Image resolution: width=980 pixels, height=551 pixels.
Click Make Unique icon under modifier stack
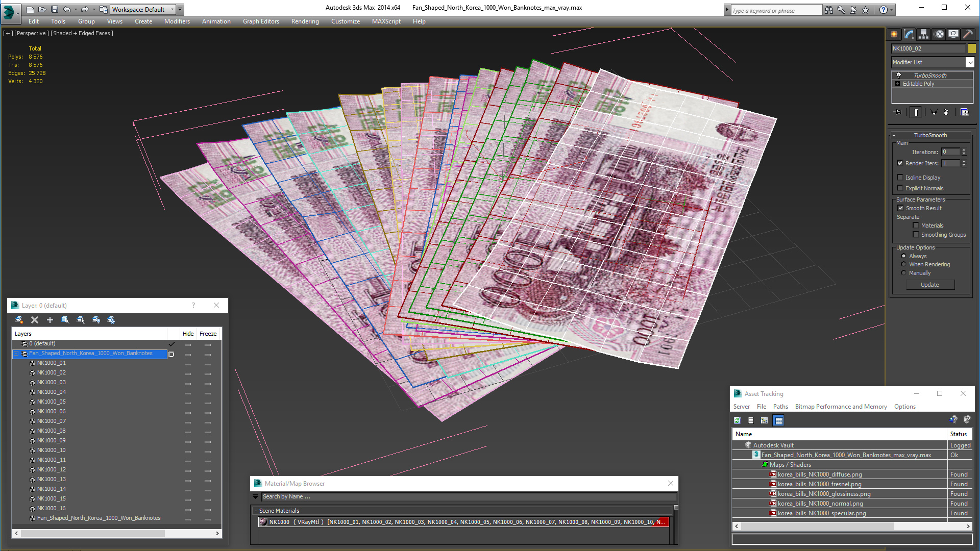934,112
